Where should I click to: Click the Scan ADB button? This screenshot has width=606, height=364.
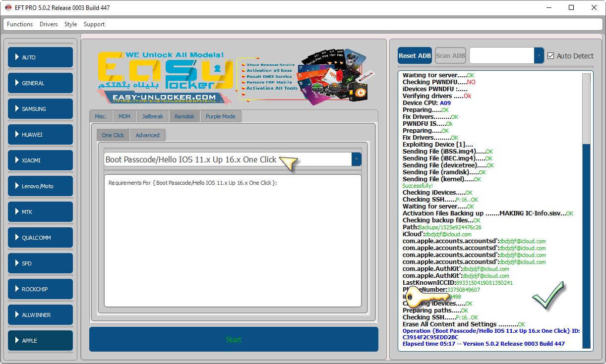(x=451, y=56)
